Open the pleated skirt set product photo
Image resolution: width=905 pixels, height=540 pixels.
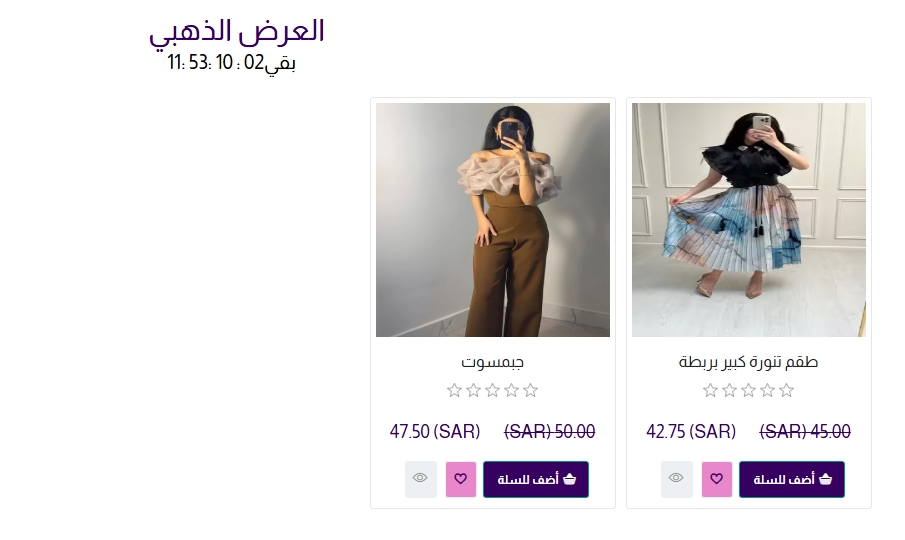point(749,220)
